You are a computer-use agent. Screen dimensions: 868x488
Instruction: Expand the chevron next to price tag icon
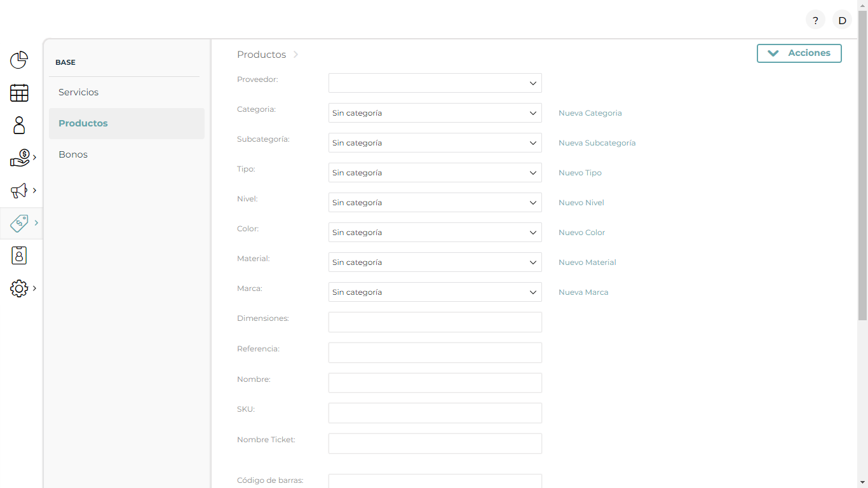point(36,223)
